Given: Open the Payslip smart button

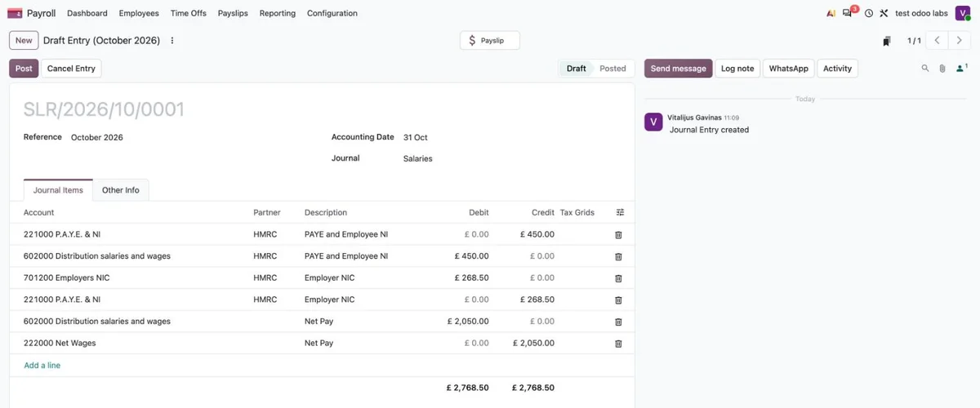Looking at the screenshot, I should 490,40.
